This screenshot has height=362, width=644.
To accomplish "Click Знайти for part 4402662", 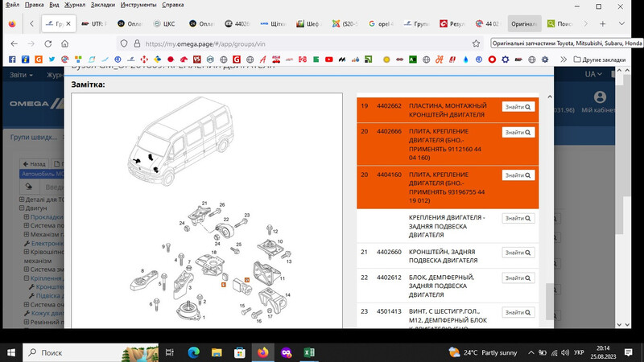I will (x=518, y=106).
